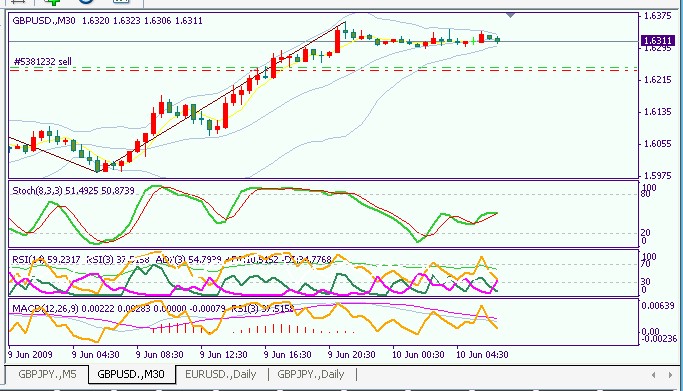Click the Stoch(8,3,3) indicator label
Viewport: 683px width, 391px height.
[73, 191]
